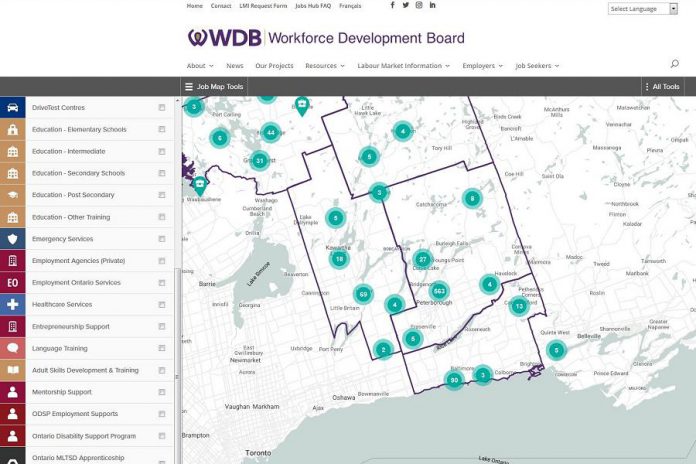Image resolution: width=696 pixels, height=464 pixels.
Task: Click the Emergency Services shield icon
Action: tap(12, 239)
